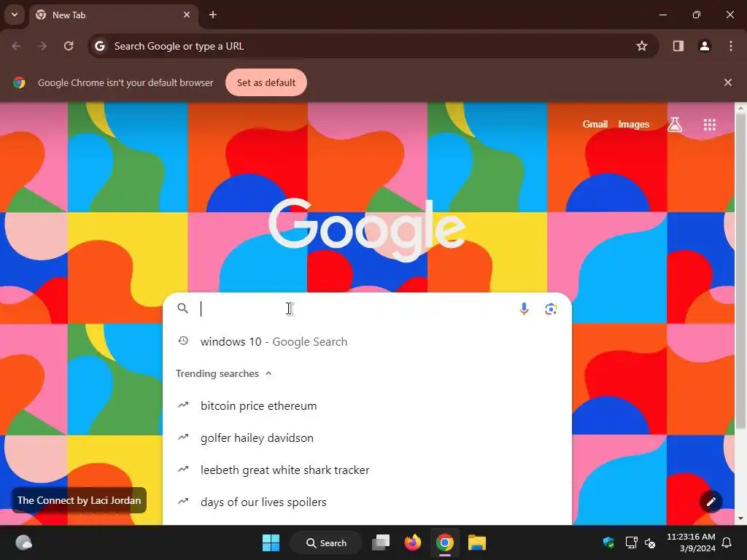The height and width of the screenshot is (560, 747).
Task: Open the weather widget on the taskbar
Action: point(23,542)
